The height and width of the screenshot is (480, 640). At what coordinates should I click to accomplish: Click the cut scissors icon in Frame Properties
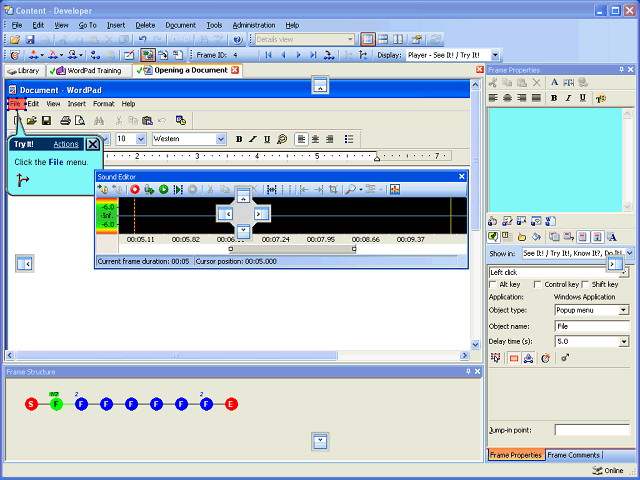[493, 82]
